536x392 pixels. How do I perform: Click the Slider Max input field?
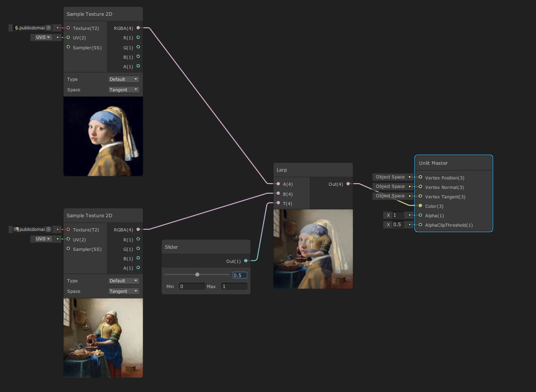234,287
